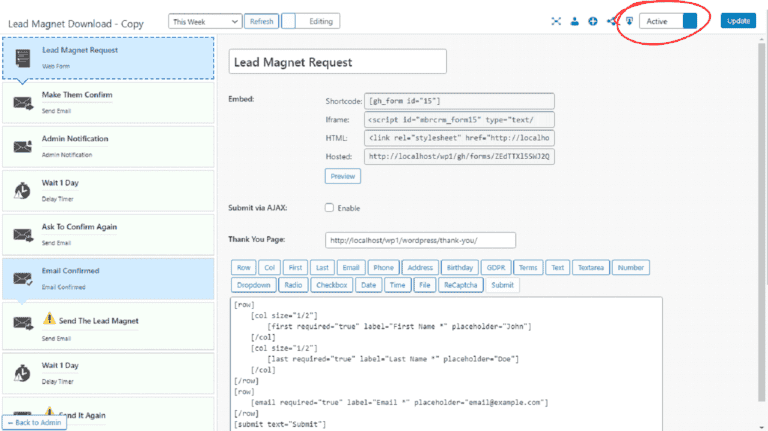Open the This Week date range dropdown
The height and width of the screenshot is (431, 768).
click(x=205, y=22)
